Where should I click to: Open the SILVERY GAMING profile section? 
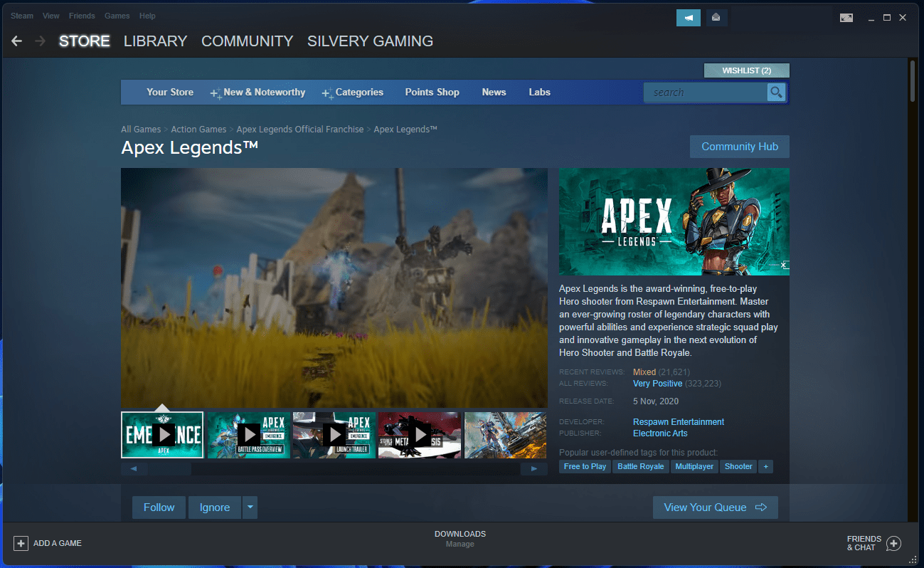(x=370, y=41)
